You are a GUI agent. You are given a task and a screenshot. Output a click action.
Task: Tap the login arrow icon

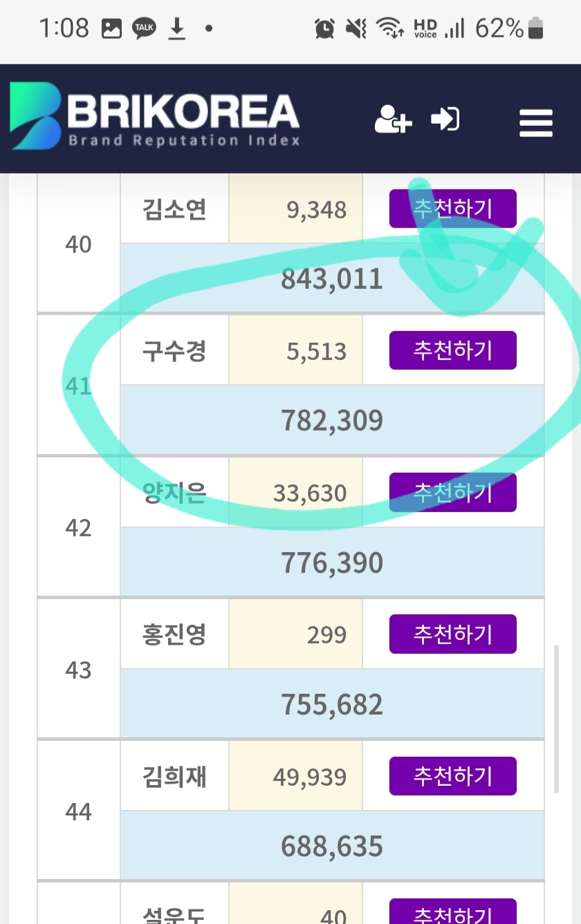pyautogui.click(x=445, y=119)
